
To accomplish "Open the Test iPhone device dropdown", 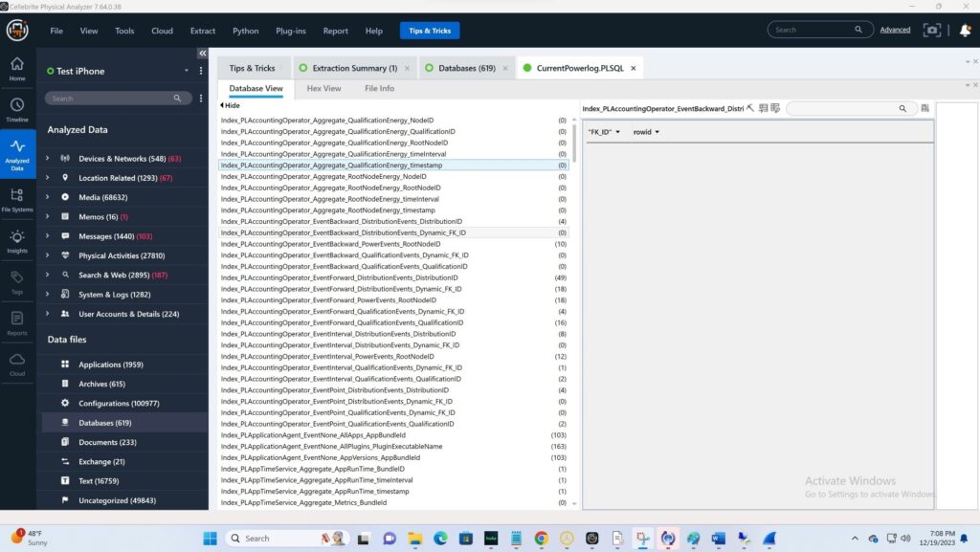I will tap(187, 71).
